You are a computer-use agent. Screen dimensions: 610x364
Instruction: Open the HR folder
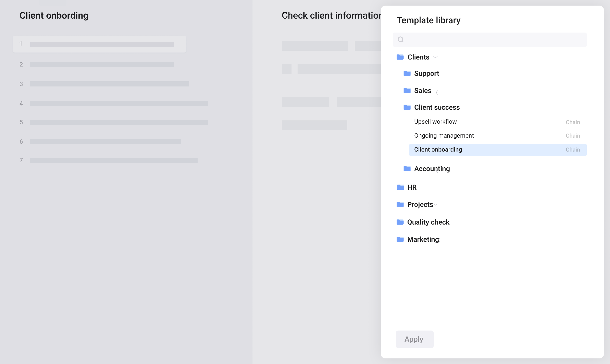pyautogui.click(x=412, y=187)
